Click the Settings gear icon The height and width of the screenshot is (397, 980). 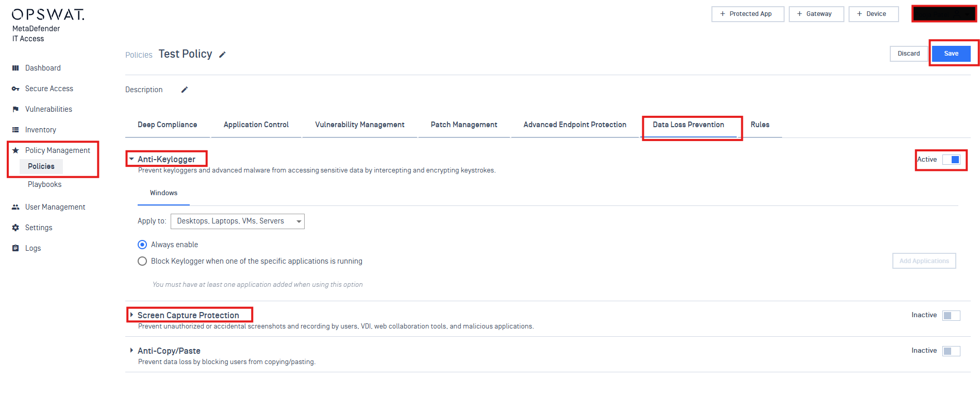coord(15,228)
